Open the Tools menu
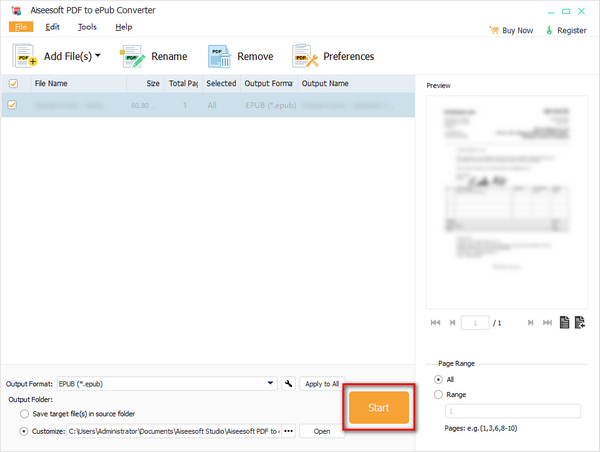This screenshot has height=452, width=600. [x=87, y=27]
